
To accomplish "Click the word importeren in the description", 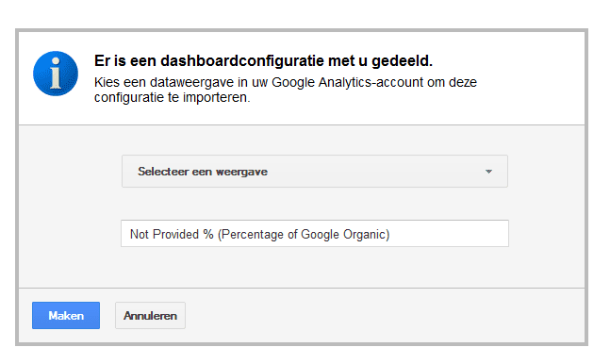I will coord(216,97).
